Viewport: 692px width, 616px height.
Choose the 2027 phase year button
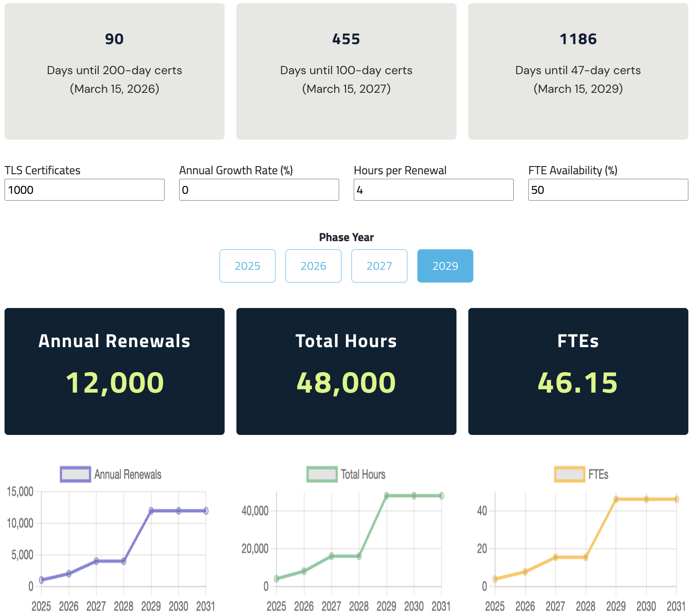(379, 266)
